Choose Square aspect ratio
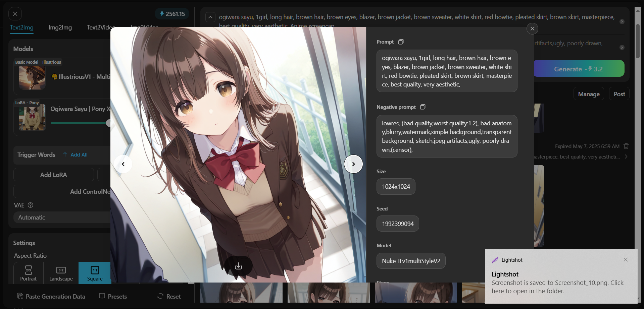 point(95,273)
